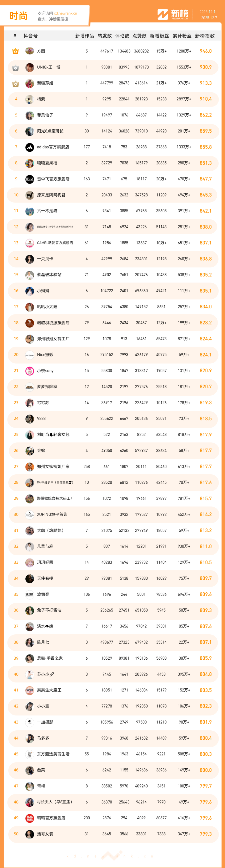Click the 鸭鸭官方旗舰店 red logo avatar

pyautogui.click(x=30, y=818)
